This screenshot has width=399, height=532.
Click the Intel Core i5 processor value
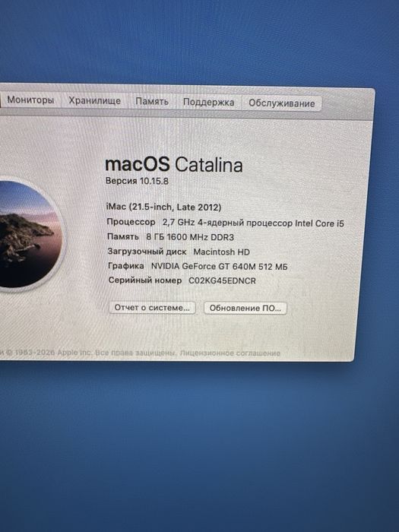253,223
